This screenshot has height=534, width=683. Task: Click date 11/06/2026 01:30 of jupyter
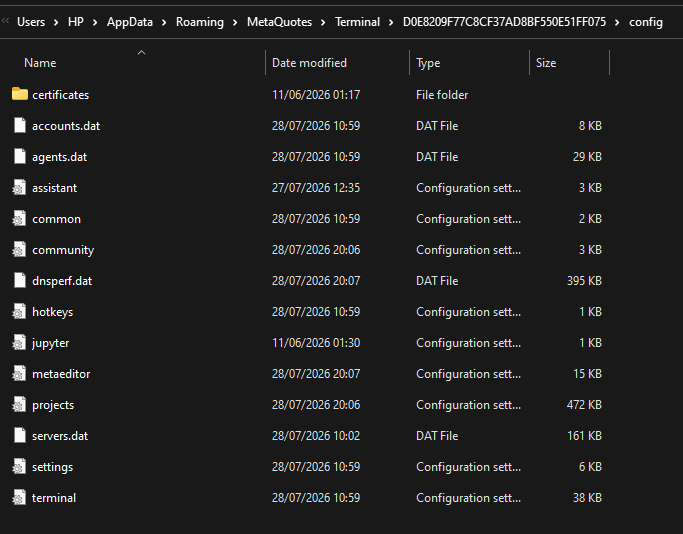316,342
